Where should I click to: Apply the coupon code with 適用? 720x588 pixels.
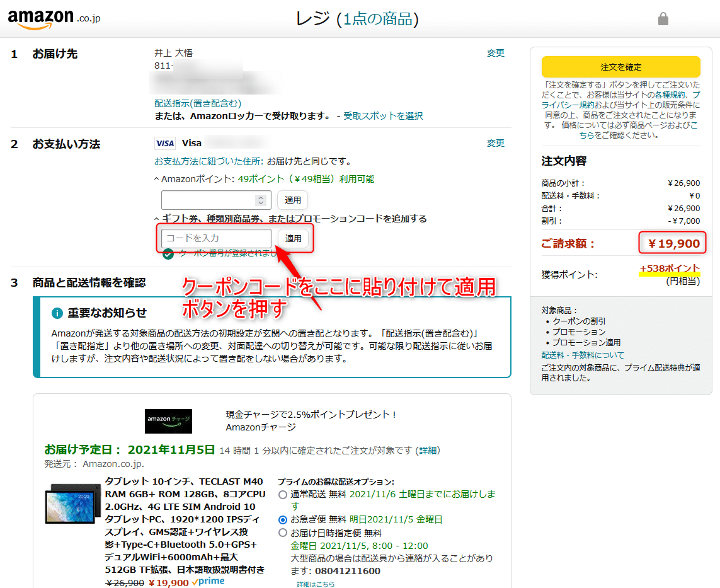pos(293,238)
